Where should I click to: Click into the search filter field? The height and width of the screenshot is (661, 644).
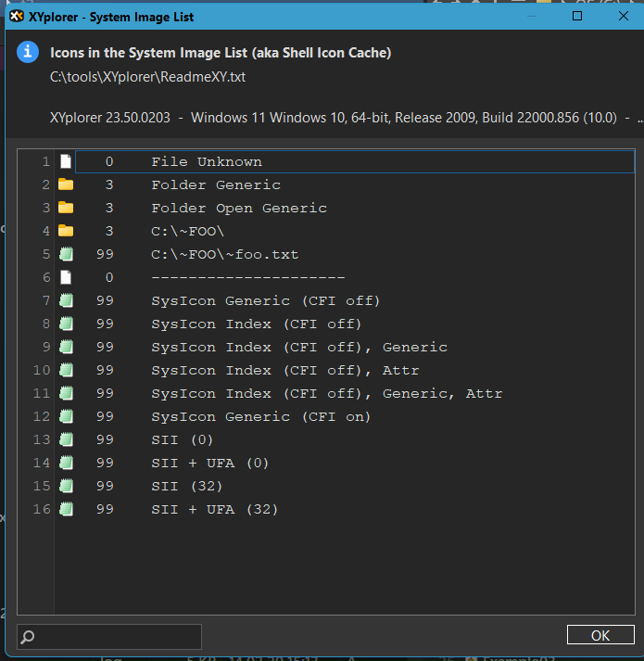click(109, 637)
